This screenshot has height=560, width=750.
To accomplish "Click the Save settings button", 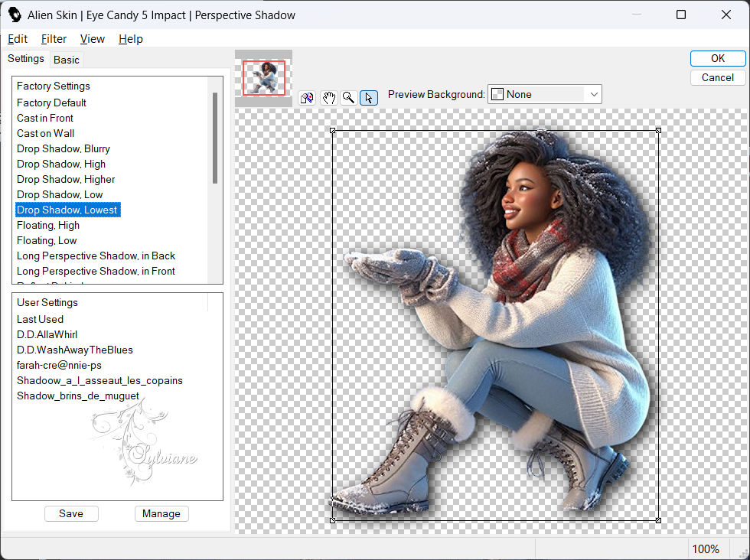I will (x=71, y=513).
